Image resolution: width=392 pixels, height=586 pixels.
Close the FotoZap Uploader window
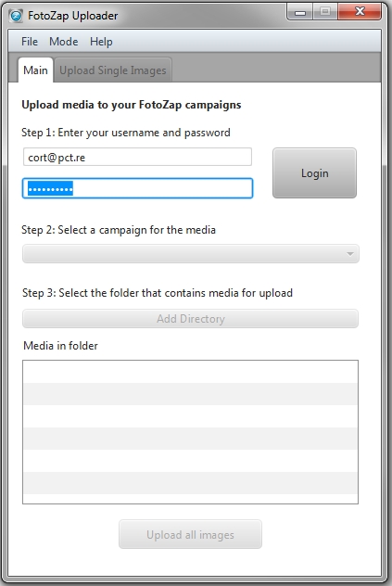pos(360,12)
